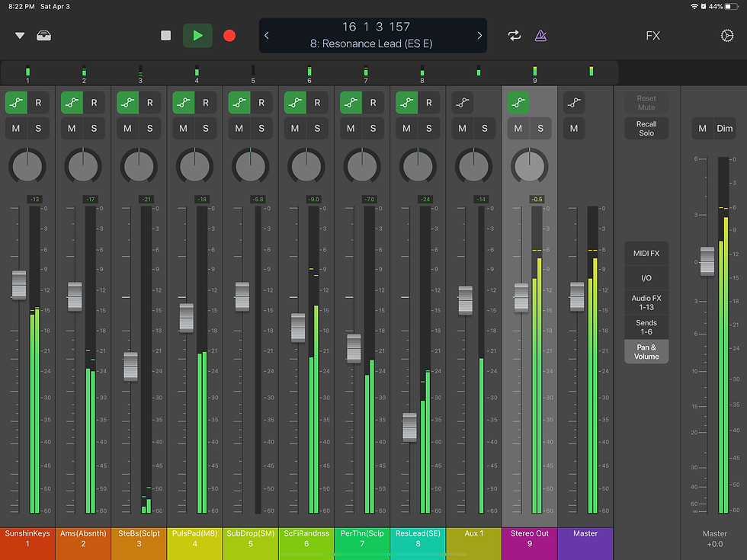The height and width of the screenshot is (560, 747).
Task: Solo SubDrop(SM) track 5
Action: pos(261,128)
